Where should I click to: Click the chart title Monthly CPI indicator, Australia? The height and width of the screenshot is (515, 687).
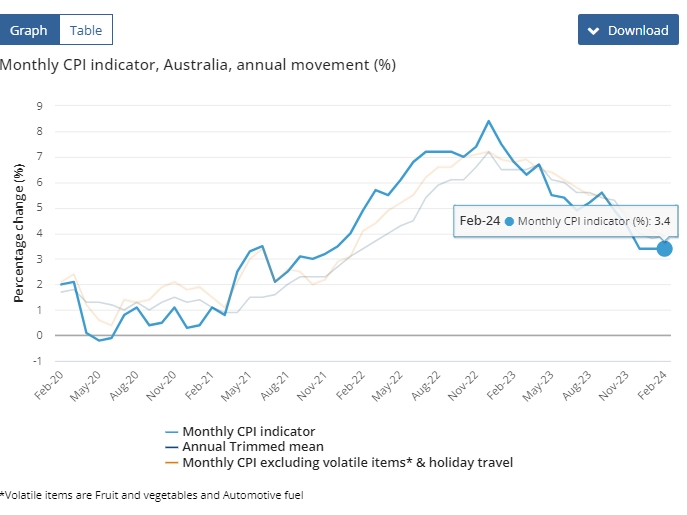point(198,65)
